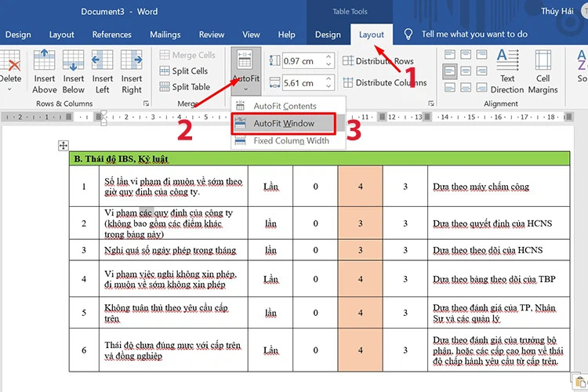Select Align Center icon
Image resolution: width=588 pixels, height=392 pixels.
(x=466, y=71)
